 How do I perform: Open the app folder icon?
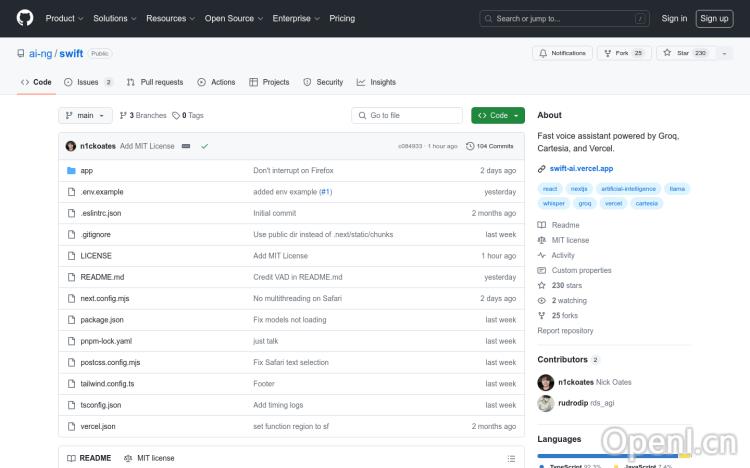point(71,171)
